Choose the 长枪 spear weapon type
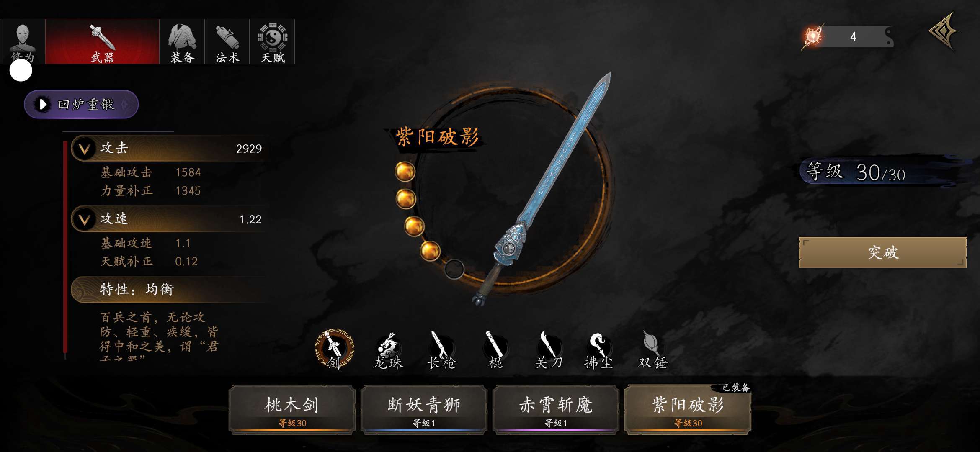The image size is (980, 452). pos(441,351)
